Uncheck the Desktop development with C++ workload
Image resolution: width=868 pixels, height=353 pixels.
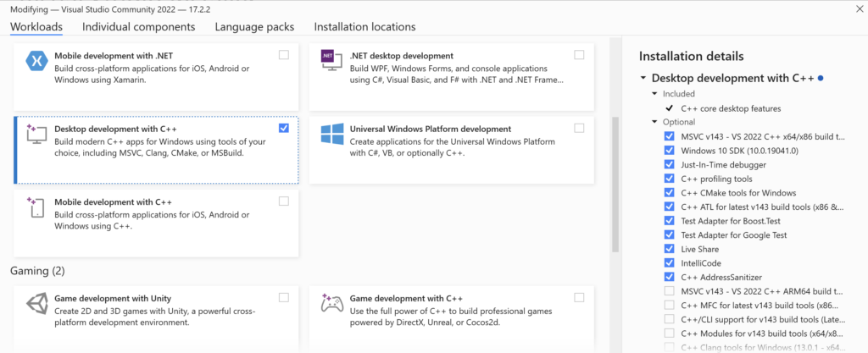[284, 128]
